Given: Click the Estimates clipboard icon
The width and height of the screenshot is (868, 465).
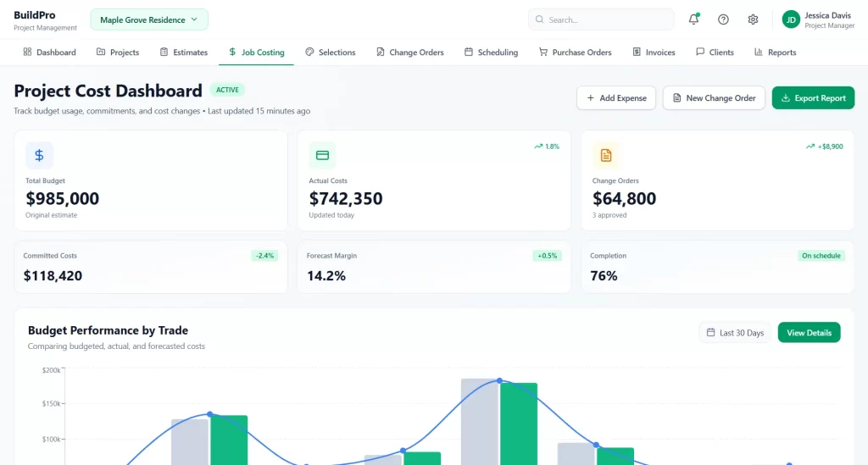Looking at the screenshot, I should pyautogui.click(x=164, y=52).
